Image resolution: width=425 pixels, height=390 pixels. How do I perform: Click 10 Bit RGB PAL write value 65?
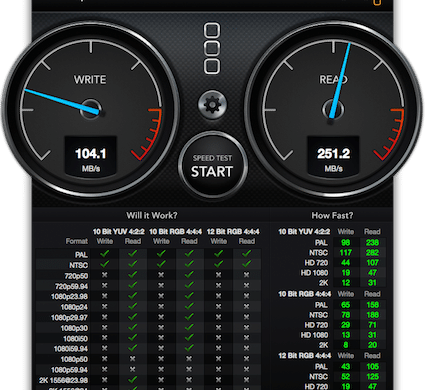tap(346, 305)
